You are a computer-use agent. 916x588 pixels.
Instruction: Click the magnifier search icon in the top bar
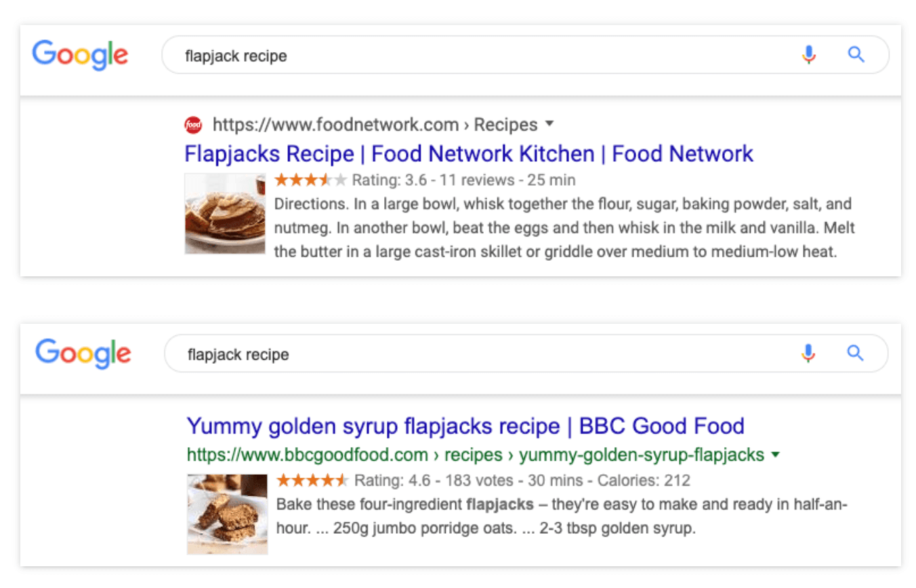pyautogui.click(x=856, y=55)
